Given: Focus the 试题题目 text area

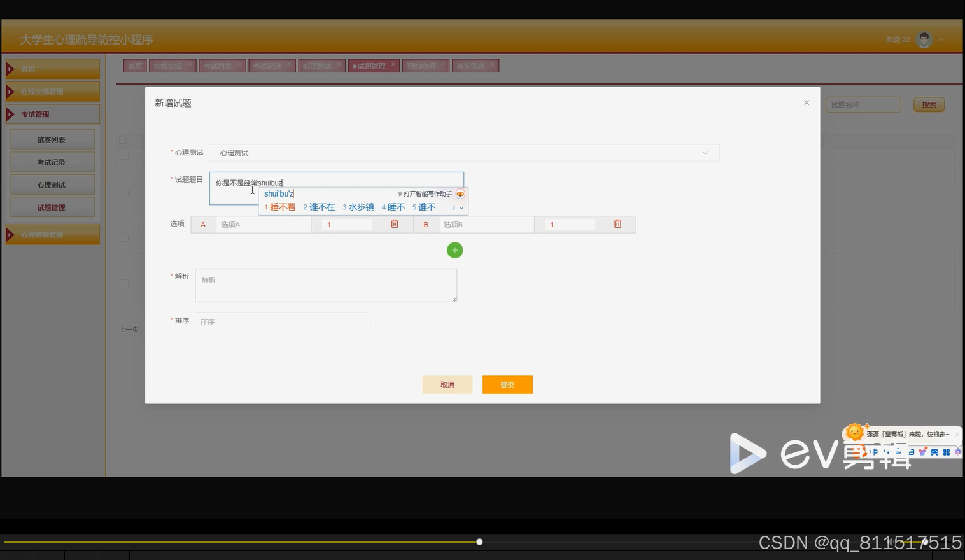Looking at the screenshot, I should click(336, 188).
